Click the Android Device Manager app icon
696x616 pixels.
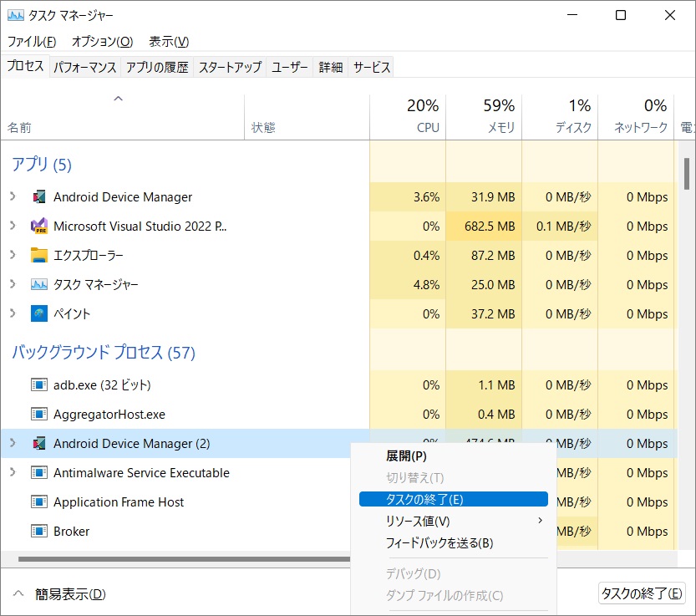(39, 196)
